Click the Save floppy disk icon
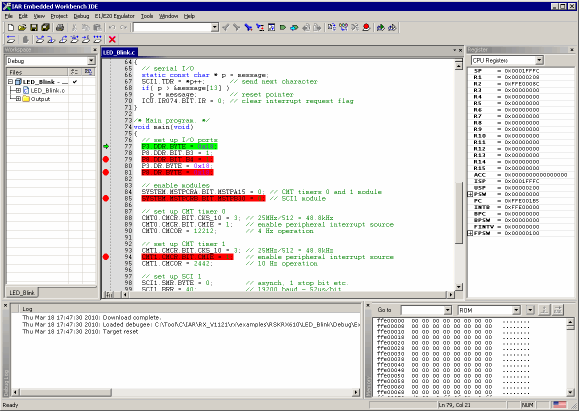This screenshot has width=579, height=411. [x=34, y=27]
